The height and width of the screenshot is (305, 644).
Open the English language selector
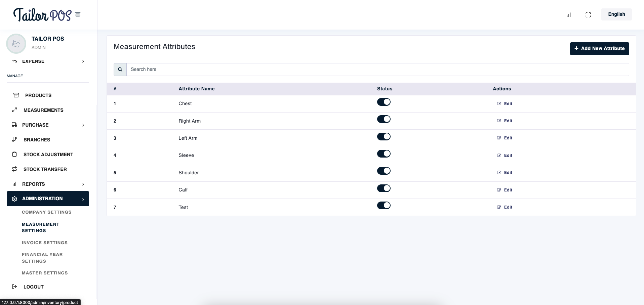coord(616,14)
